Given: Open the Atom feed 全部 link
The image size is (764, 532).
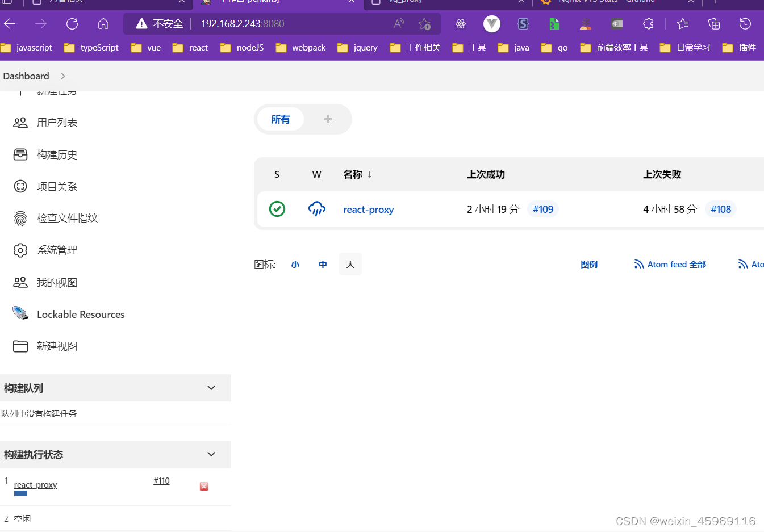Looking at the screenshot, I should tap(670, 265).
